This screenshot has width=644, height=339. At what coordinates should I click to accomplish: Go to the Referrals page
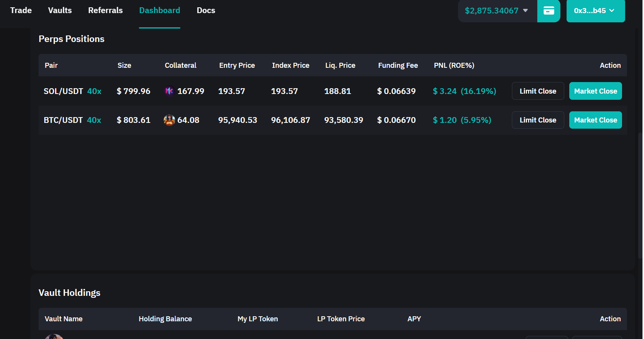pyautogui.click(x=105, y=10)
